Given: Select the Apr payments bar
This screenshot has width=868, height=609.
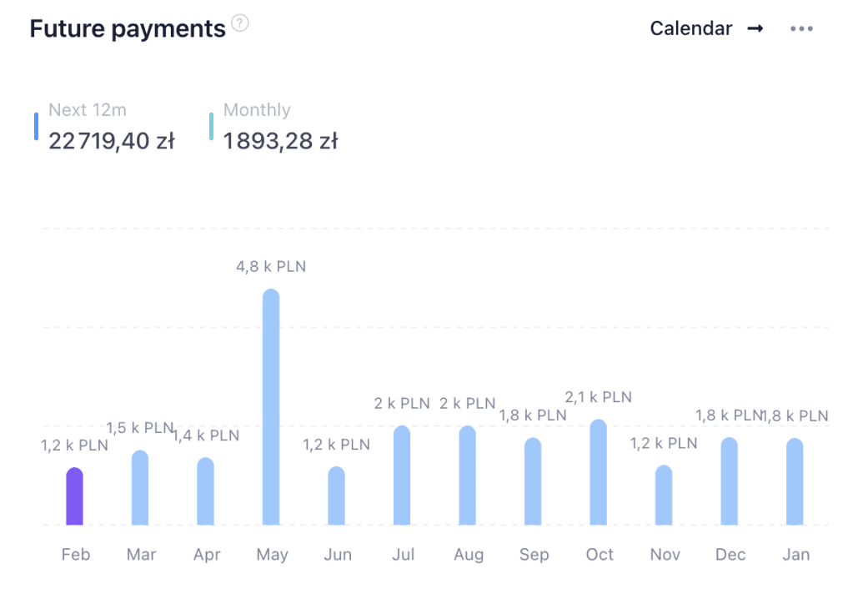Looking at the screenshot, I should (x=206, y=491).
